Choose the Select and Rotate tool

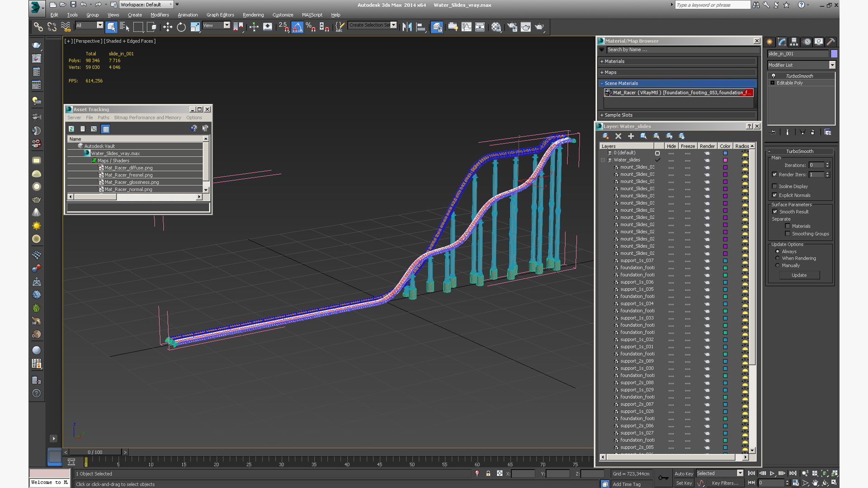pos(181,27)
